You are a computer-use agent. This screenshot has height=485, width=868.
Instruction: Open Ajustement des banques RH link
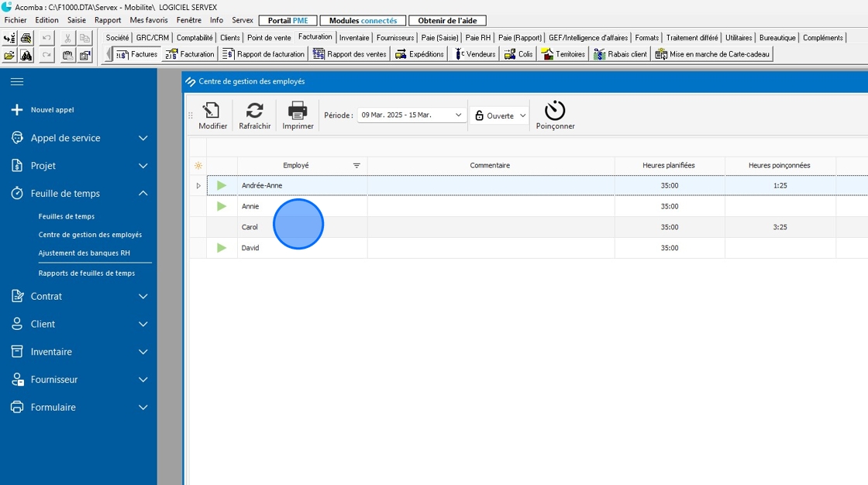coord(84,253)
